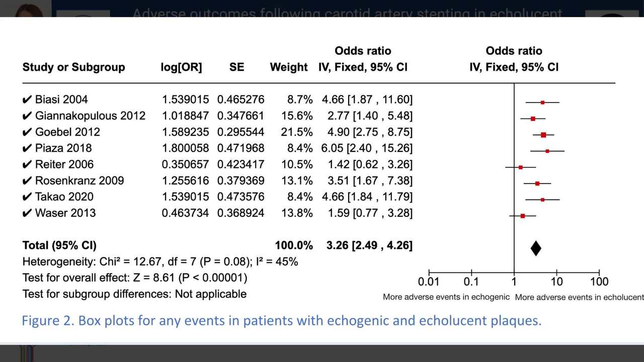Viewport: 644px width, 362px height.
Task: Toggle the Giannakopulous 2012 study checkmark
Action: pyautogui.click(x=27, y=116)
